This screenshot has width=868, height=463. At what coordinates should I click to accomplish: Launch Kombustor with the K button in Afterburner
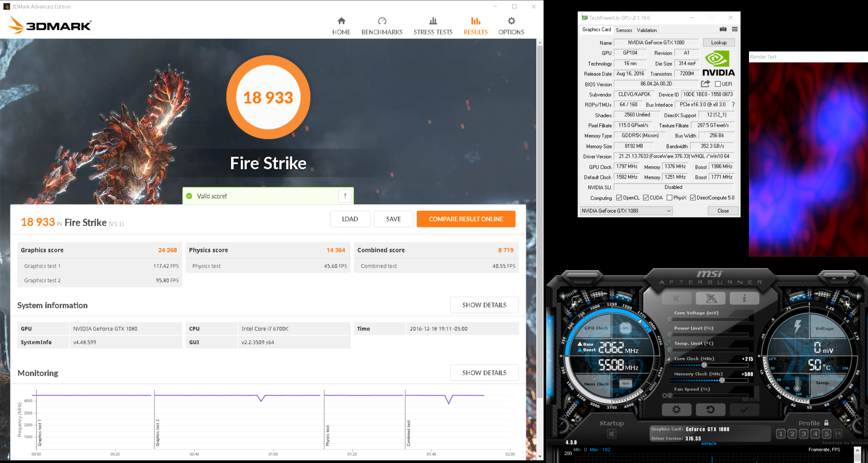[676, 298]
